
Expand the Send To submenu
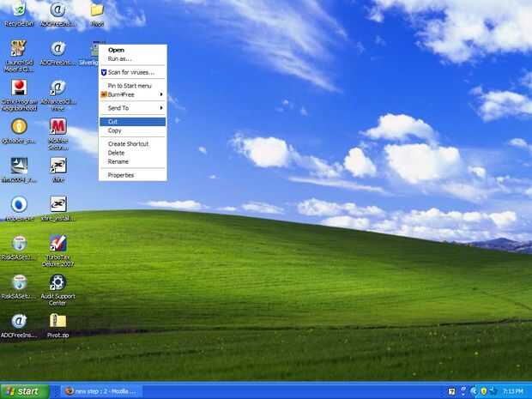pyautogui.click(x=132, y=108)
